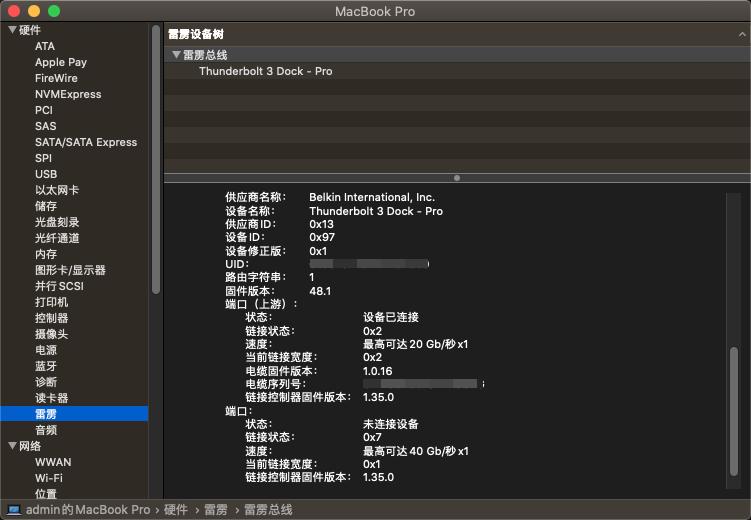Click 硬件 in the bottom path bar
Viewport: 751px width, 520px height.
[x=176, y=509]
